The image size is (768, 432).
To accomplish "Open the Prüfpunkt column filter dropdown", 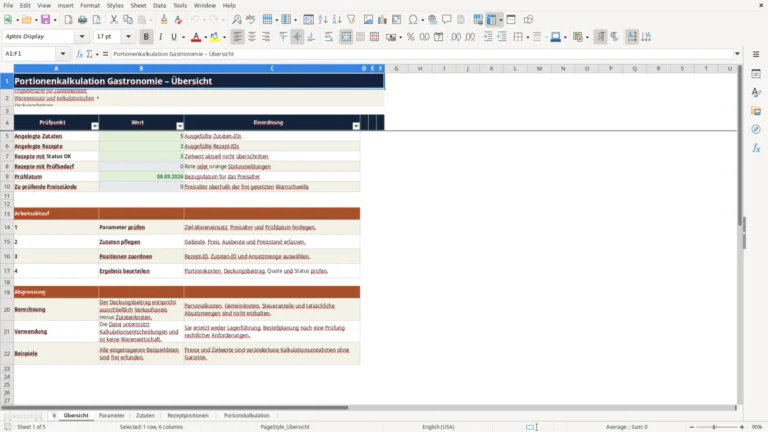I will (95, 126).
